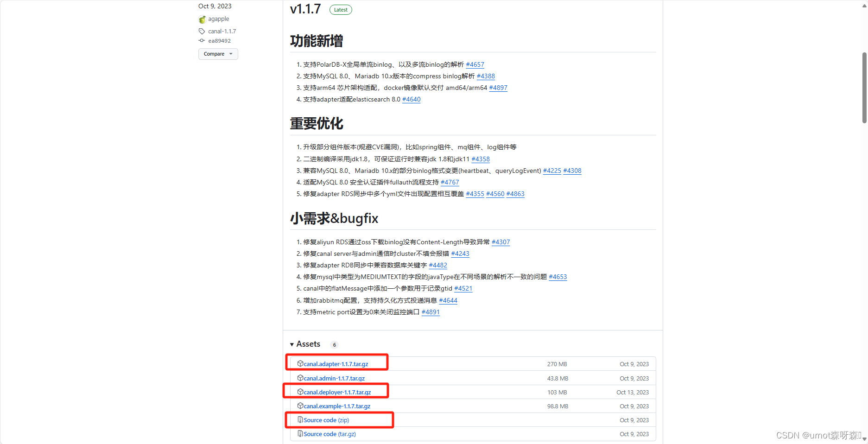This screenshot has width=868, height=444.
Task: Click file icon for Source code (tar.gz)
Action: [300, 433]
